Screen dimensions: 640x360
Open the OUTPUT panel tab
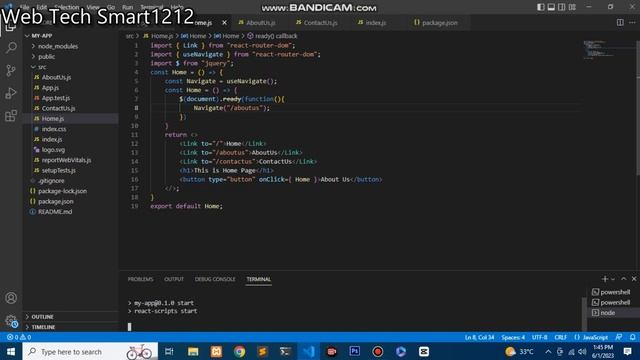tap(174, 279)
